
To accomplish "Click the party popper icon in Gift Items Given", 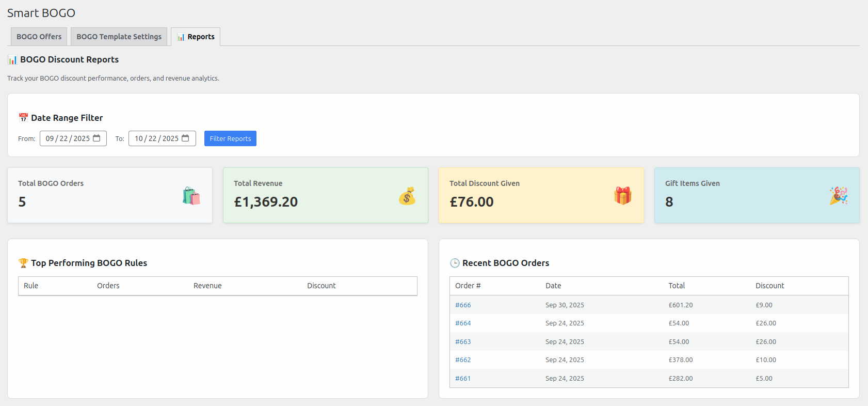I will (x=838, y=196).
